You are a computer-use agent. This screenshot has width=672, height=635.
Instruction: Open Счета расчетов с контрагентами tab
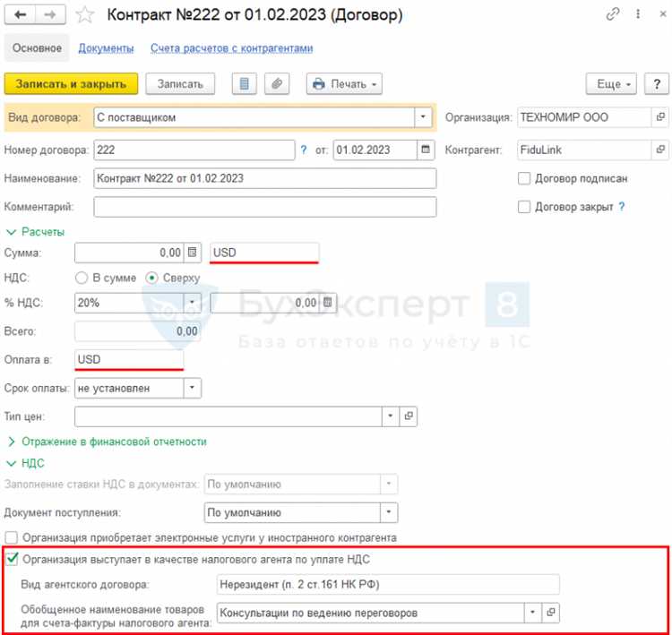[231, 48]
